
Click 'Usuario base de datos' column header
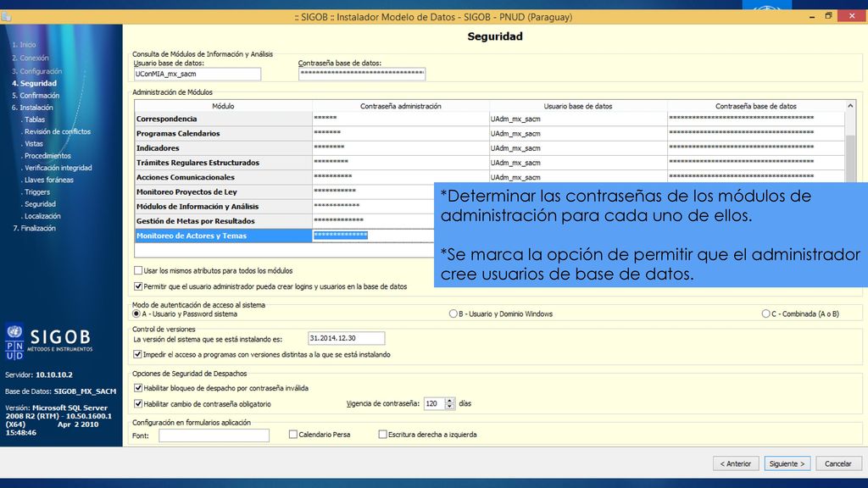(578, 106)
